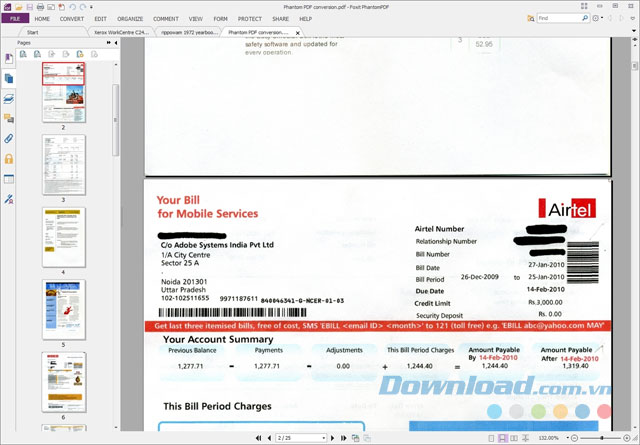Select the page 5 thumbnail
This screenshot has height=445, width=640.
click(64, 310)
